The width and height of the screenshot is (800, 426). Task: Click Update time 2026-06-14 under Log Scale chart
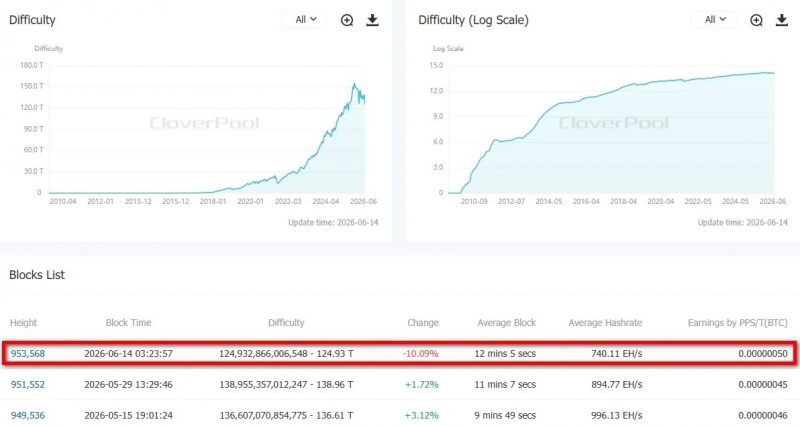pyautogui.click(x=742, y=222)
